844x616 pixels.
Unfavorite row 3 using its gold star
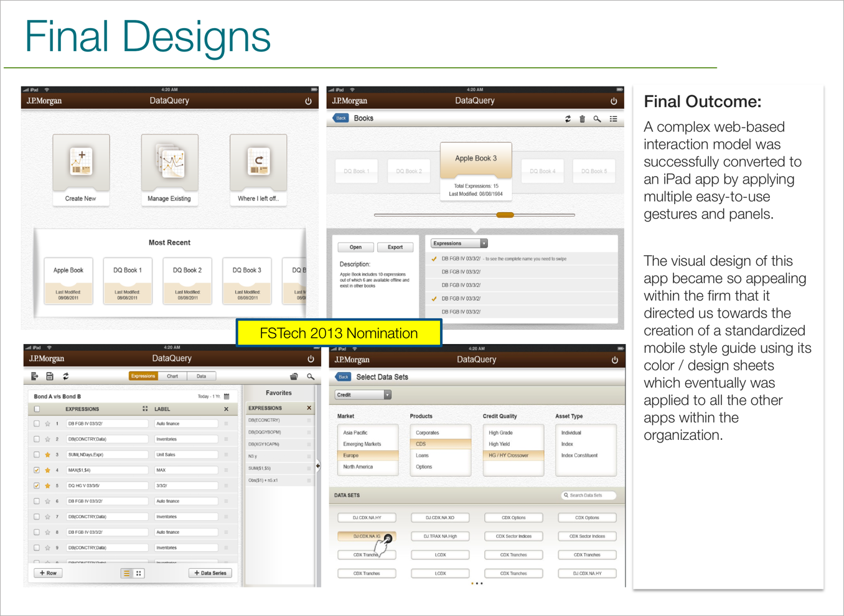pos(47,455)
